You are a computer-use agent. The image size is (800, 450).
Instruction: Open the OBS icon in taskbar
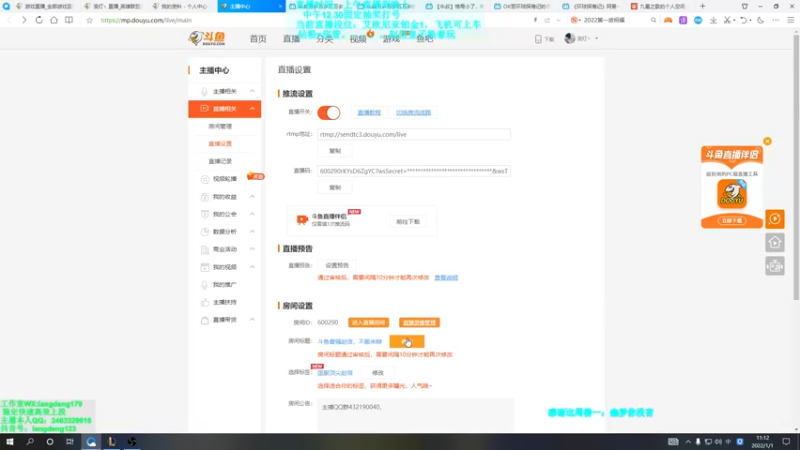pyautogui.click(x=132, y=441)
